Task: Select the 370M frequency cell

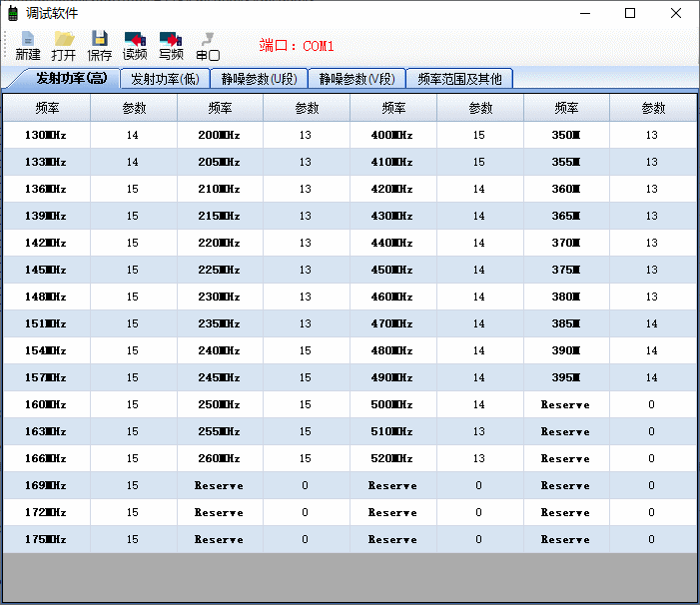Action: click(x=566, y=243)
